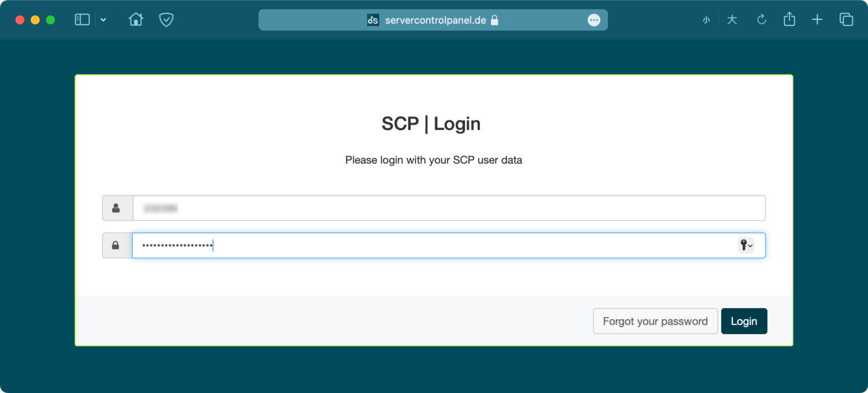Expand the sidebar tab group dropdown chevron
The width and height of the screenshot is (868, 393).
pyautogui.click(x=103, y=20)
